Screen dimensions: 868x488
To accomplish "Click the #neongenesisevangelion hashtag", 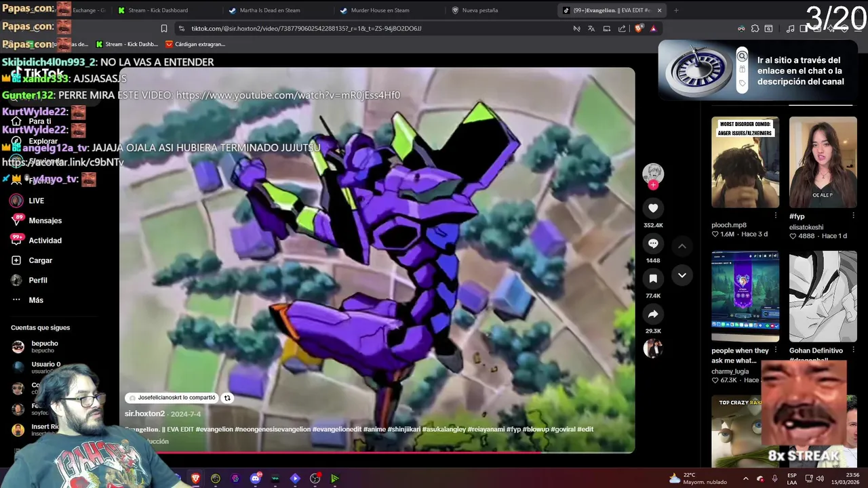I will pyautogui.click(x=273, y=429).
